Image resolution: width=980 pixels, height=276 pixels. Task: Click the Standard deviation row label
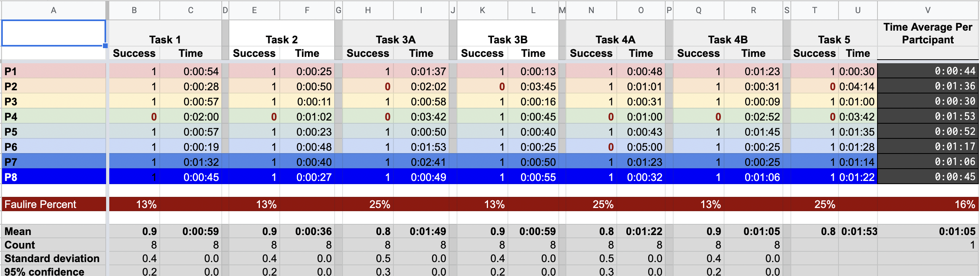(x=54, y=258)
